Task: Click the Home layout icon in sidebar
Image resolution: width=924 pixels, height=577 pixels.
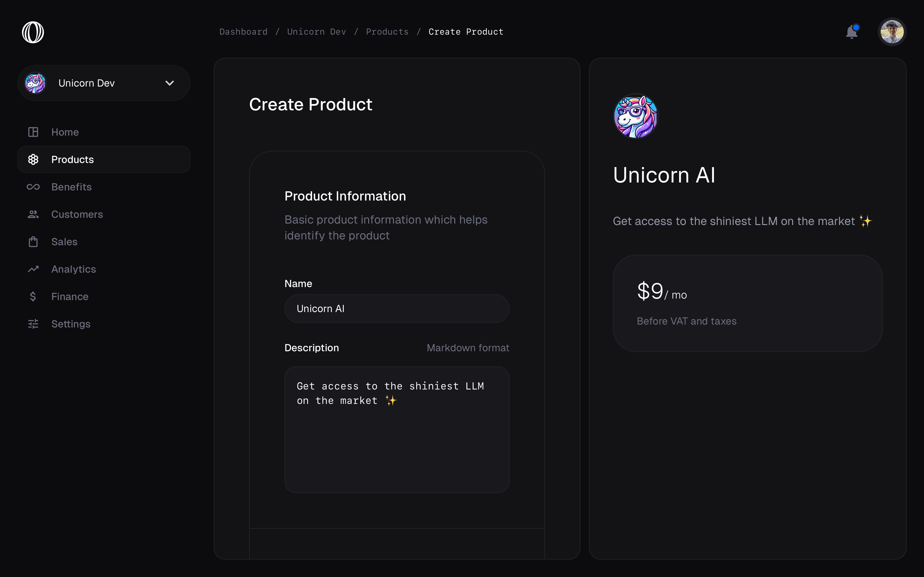Action: coord(33,132)
